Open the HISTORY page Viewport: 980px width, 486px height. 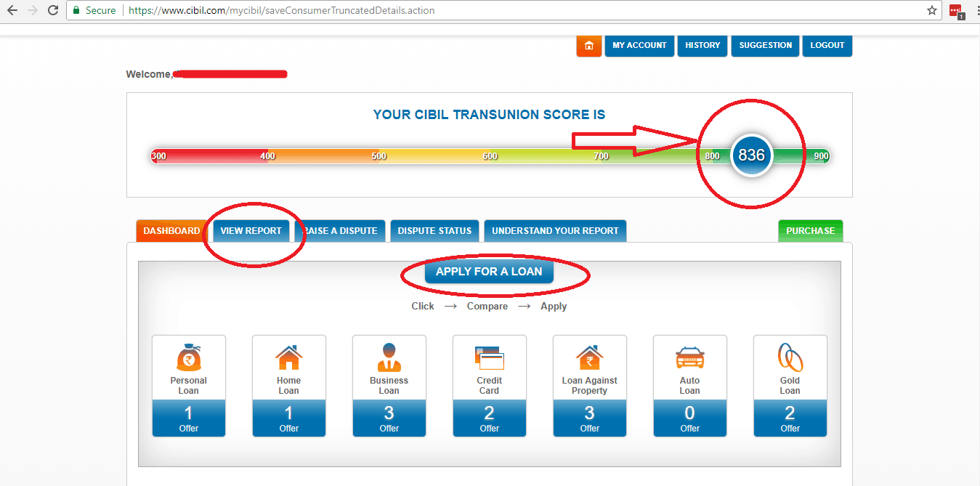tap(702, 45)
